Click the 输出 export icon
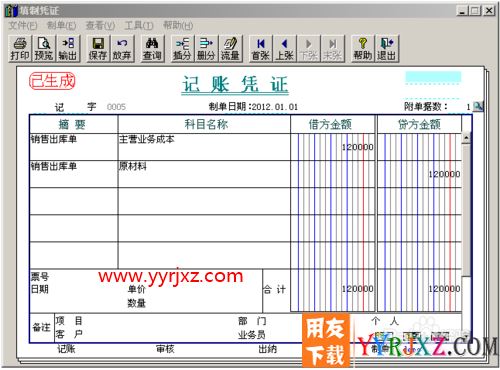 tap(68, 49)
